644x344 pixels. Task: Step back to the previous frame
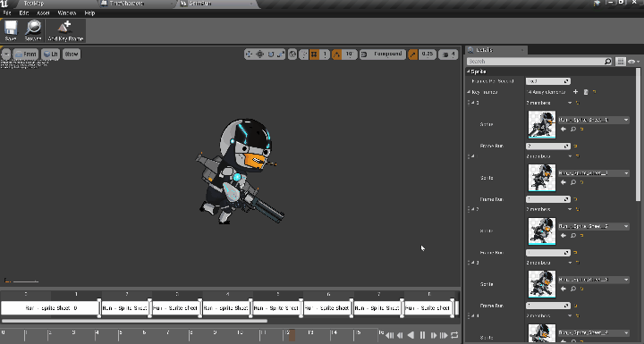point(400,335)
